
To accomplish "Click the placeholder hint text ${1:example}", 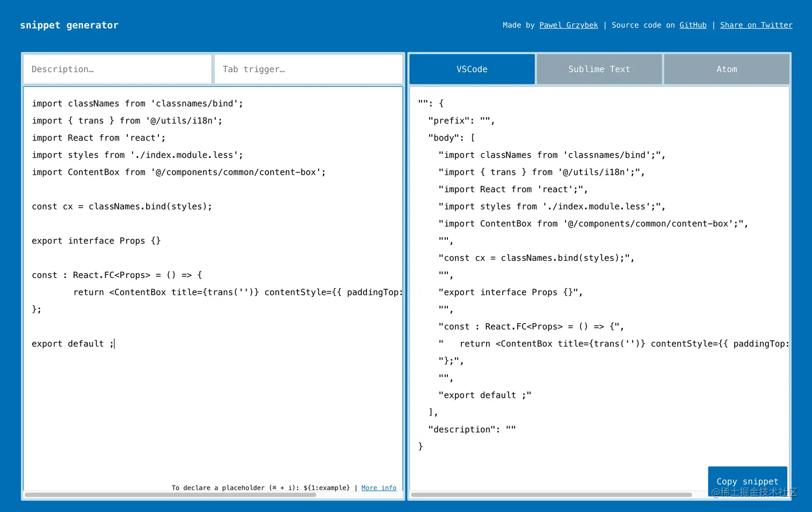I will 327,488.
